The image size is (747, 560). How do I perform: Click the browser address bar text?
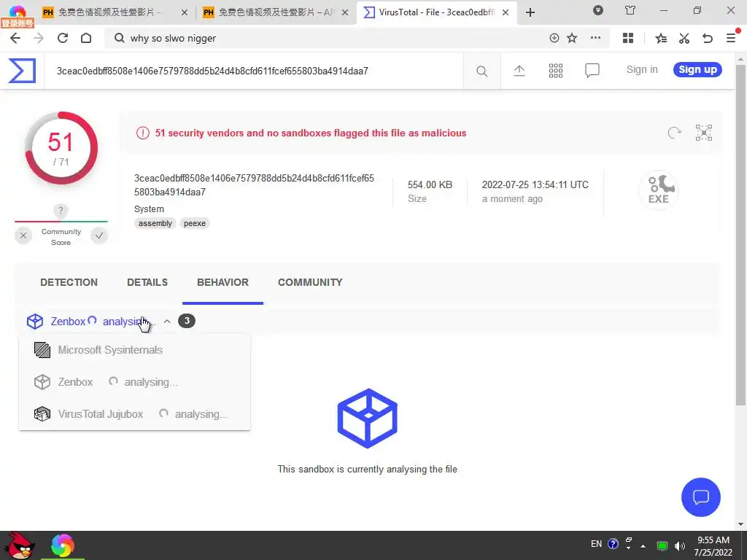click(173, 38)
